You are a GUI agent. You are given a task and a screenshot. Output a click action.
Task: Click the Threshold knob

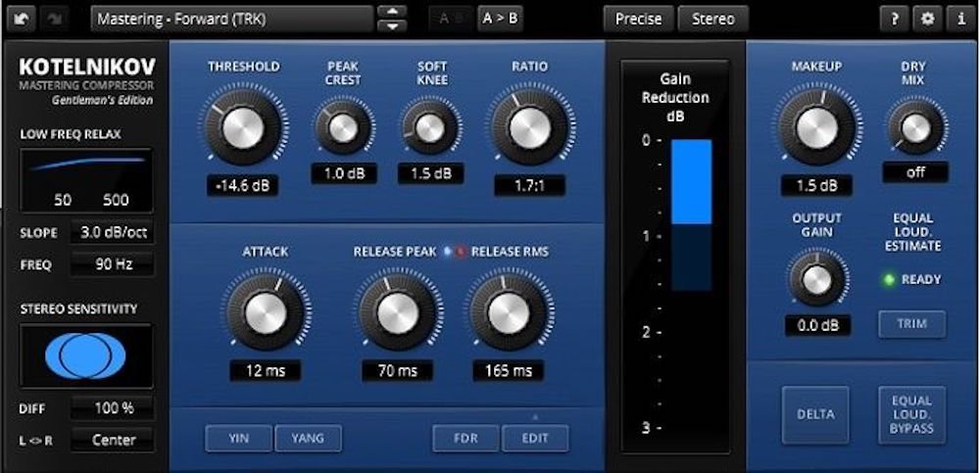tap(242, 125)
